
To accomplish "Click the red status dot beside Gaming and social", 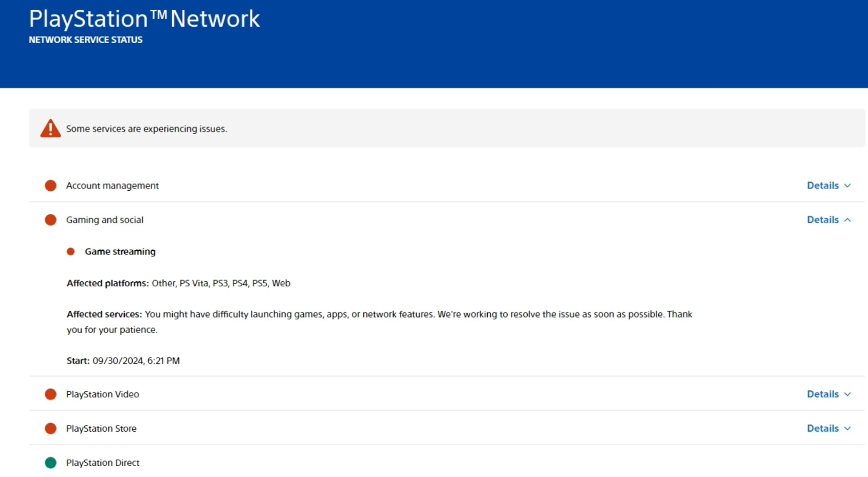I will click(x=50, y=220).
